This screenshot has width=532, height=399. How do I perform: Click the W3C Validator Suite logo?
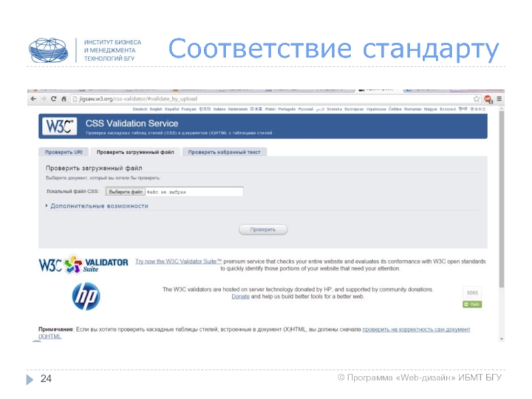click(x=84, y=264)
